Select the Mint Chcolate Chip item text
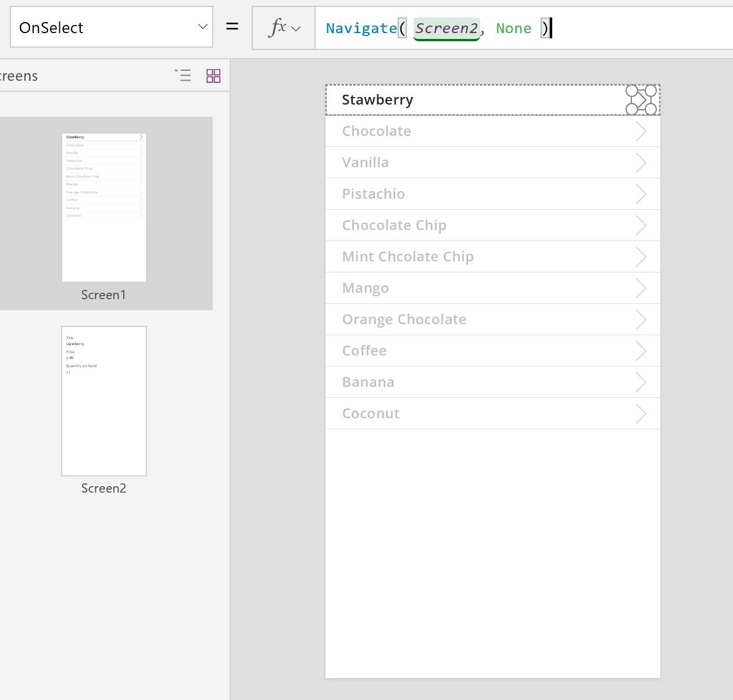The height and width of the screenshot is (700, 733). pos(408,257)
